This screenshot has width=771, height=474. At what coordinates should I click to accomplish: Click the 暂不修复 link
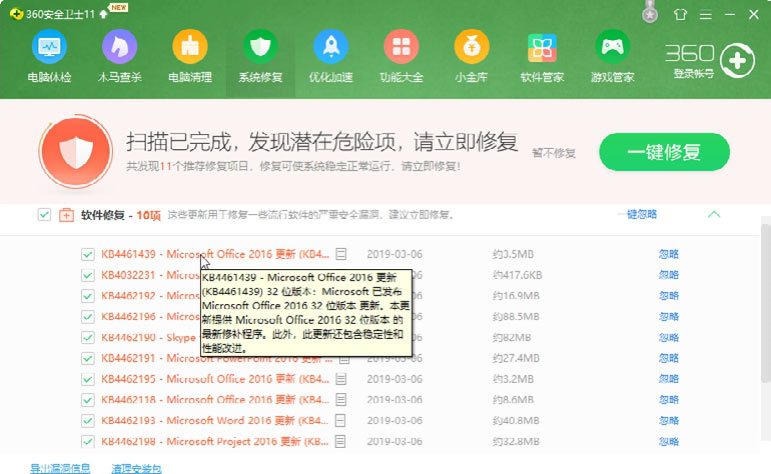click(x=554, y=153)
